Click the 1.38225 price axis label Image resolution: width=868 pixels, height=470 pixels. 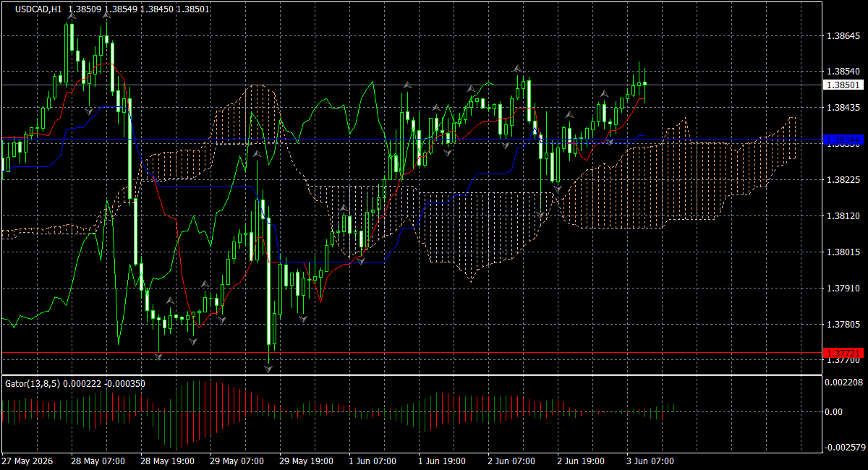click(x=843, y=180)
